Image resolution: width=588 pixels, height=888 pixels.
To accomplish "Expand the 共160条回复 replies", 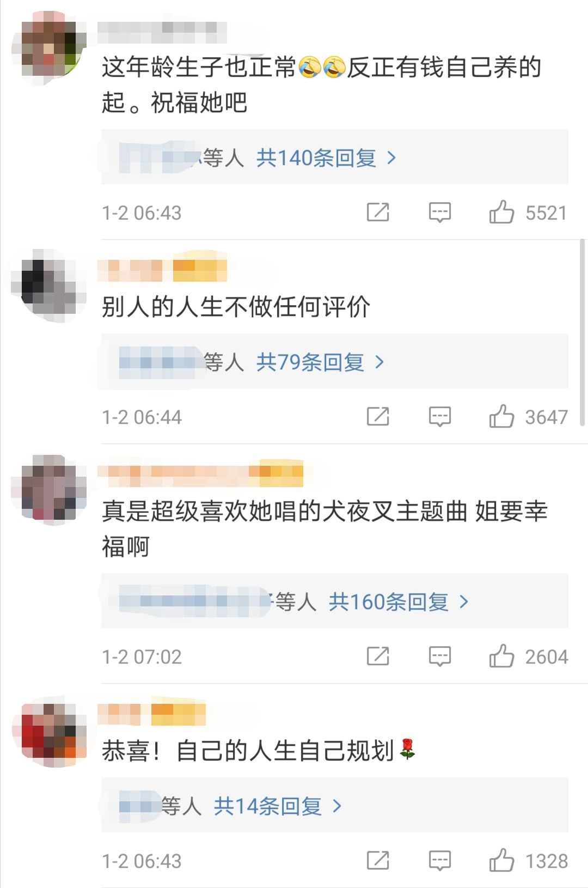I will coord(398,601).
